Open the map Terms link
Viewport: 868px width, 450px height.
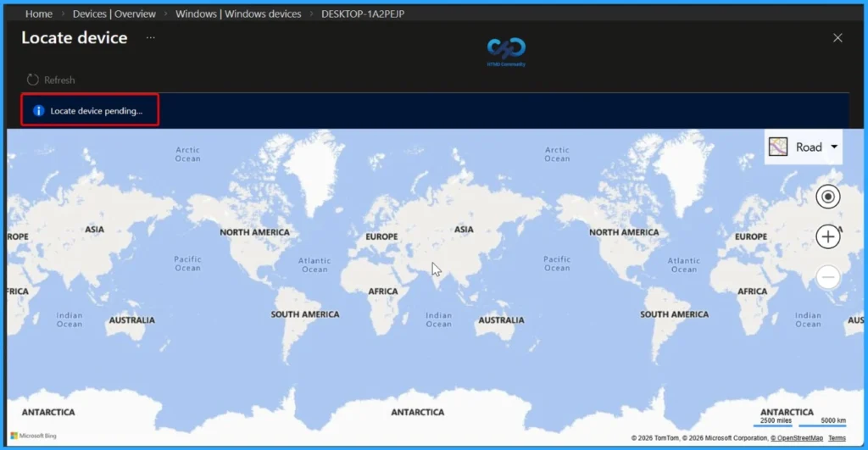(837, 438)
